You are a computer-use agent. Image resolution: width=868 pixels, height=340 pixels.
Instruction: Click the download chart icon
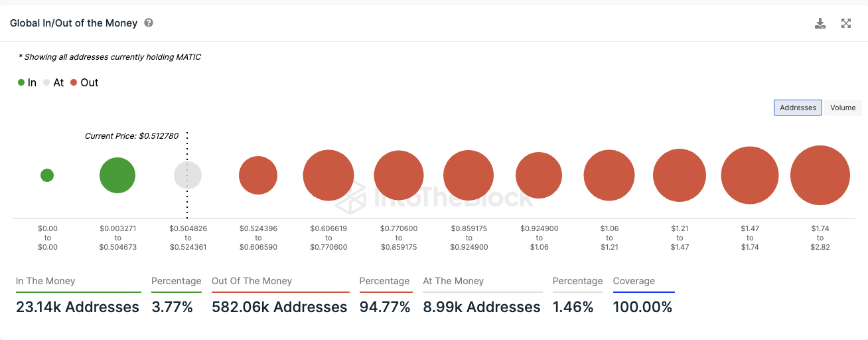click(x=820, y=23)
